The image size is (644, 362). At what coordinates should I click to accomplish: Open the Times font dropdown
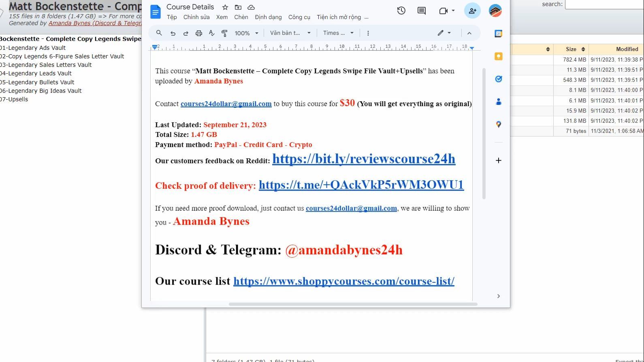[x=338, y=33]
